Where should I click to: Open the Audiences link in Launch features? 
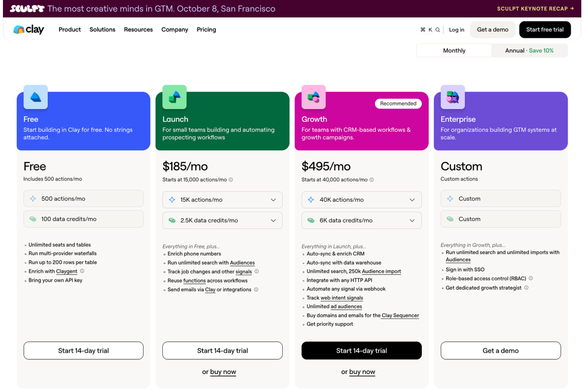242,263
